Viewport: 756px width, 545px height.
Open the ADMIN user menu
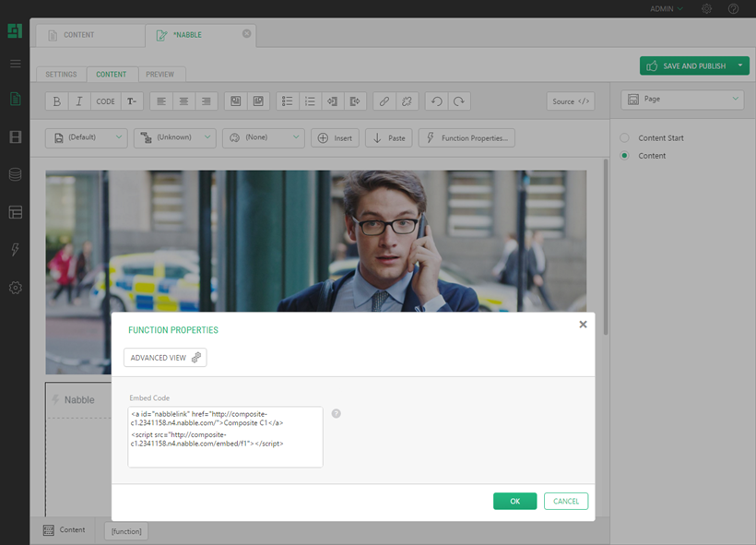pos(666,8)
